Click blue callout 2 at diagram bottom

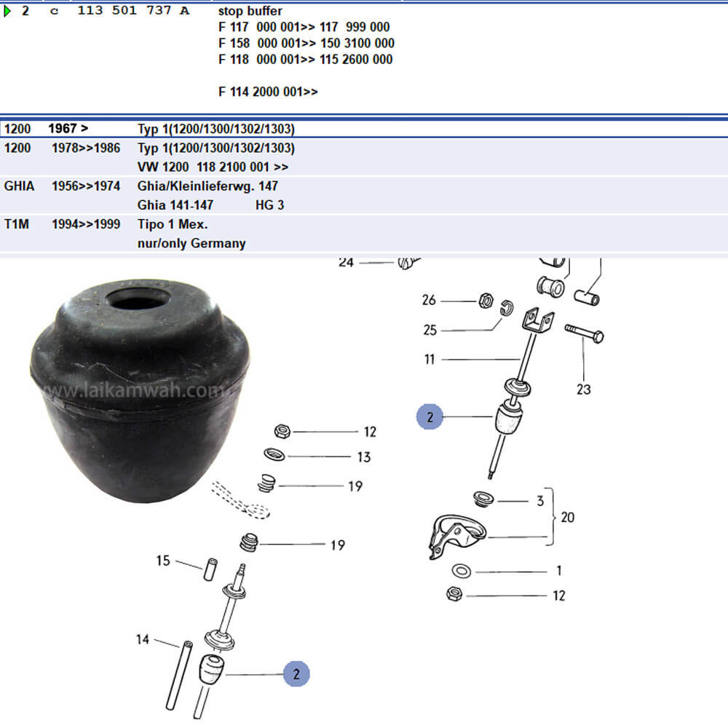tap(296, 674)
